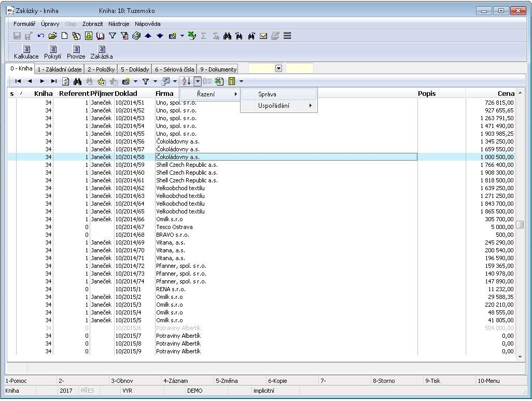Viewport: 532px width, 401px height.
Task: Open the small dropdown beside the yellow field
Action: pos(278,68)
